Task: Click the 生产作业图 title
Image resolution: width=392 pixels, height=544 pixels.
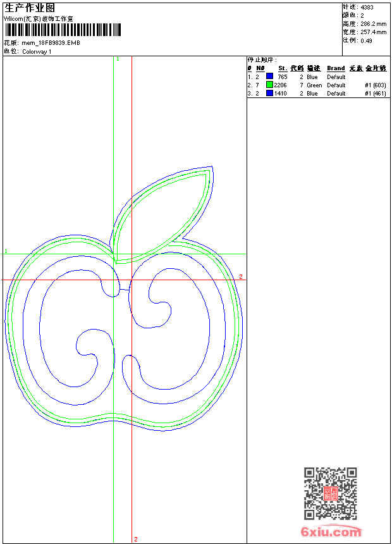Action: [30, 8]
